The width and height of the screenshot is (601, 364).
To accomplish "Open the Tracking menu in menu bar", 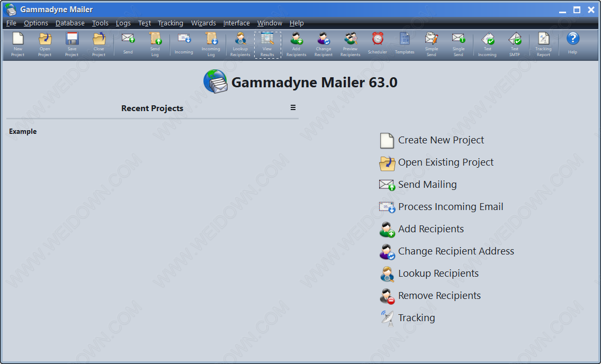I will click(x=171, y=23).
